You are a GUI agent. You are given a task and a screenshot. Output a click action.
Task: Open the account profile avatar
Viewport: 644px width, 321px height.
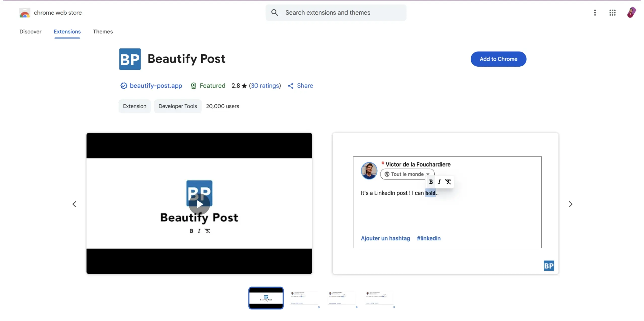pos(631,13)
